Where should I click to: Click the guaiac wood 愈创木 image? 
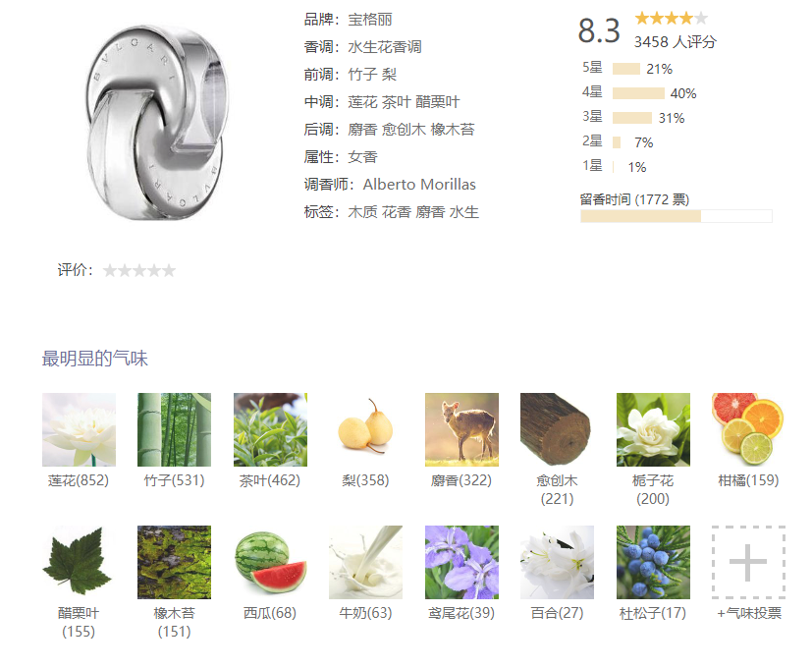(x=558, y=429)
